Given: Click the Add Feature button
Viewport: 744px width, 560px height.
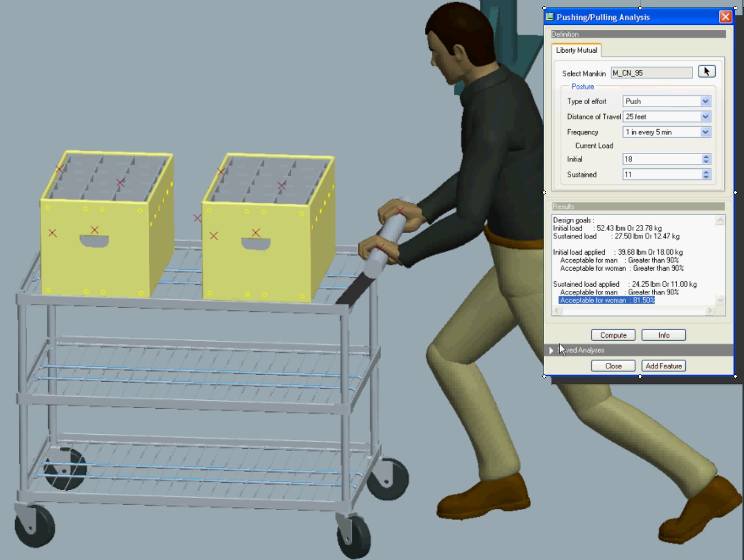Looking at the screenshot, I should coord(663,366).
